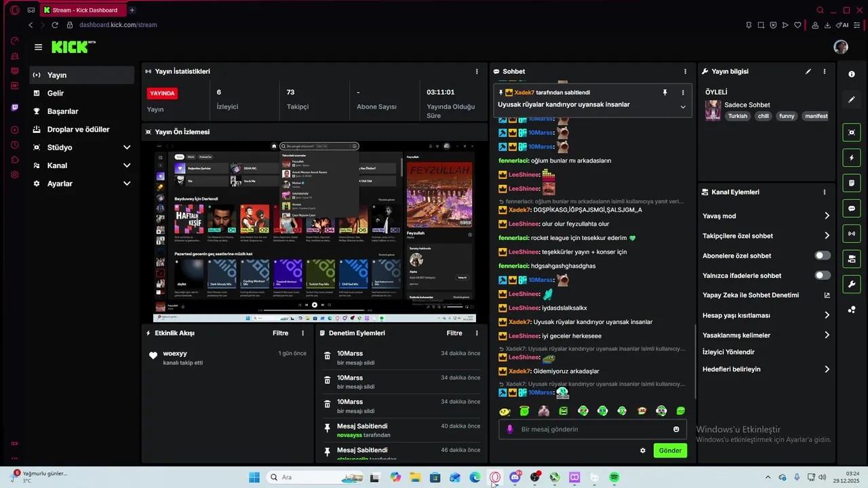Select Gelir in the sidebar
The image size is (868, 488).
click(x=83, y=93)
